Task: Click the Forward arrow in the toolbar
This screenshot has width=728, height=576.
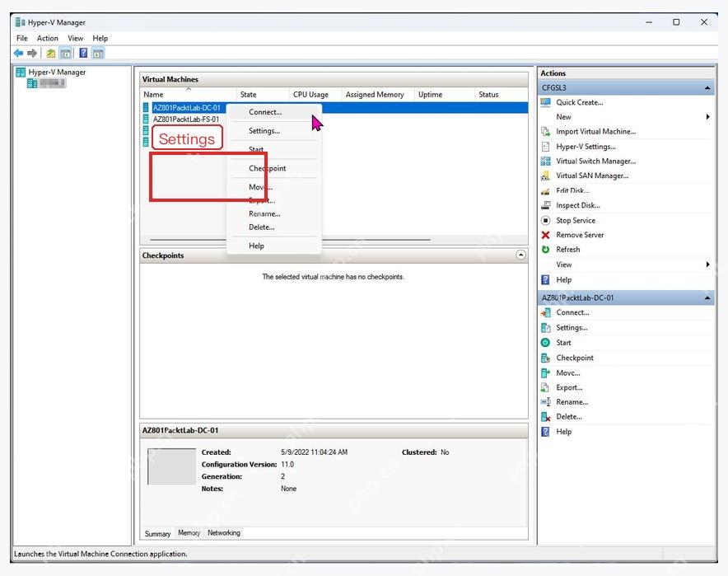Action: [32, 54]
